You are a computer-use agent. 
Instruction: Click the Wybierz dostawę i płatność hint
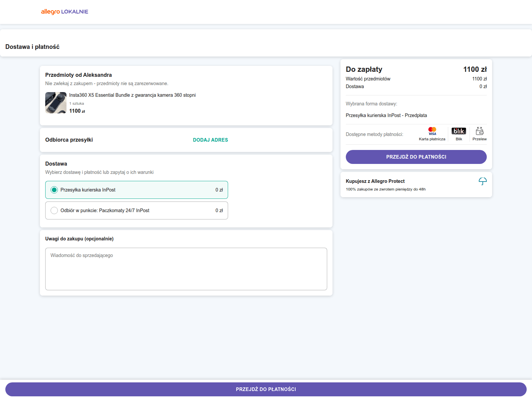(x=99, y=172)
